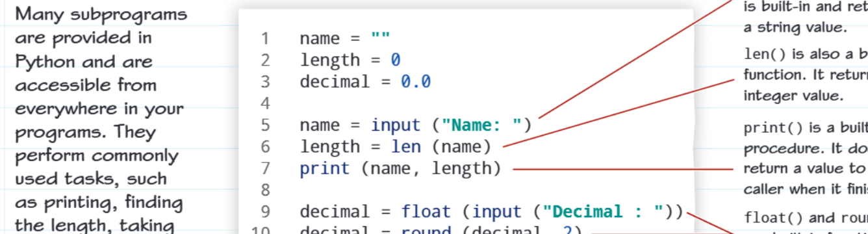The width and height of the screenshot is (868, 234).
Task: Click the 'input' keyword on line 5
Action: point(396,125)
